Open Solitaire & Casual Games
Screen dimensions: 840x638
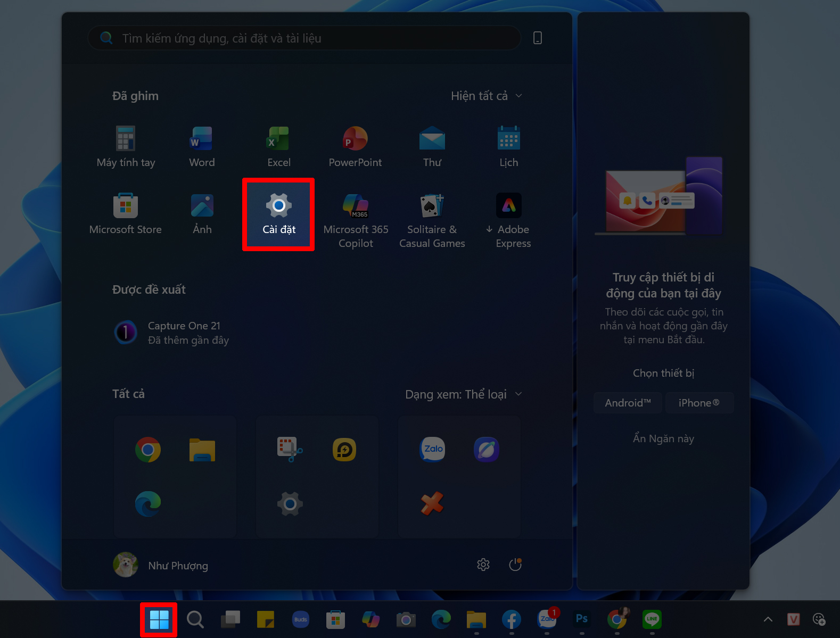[x=432, y=221]
